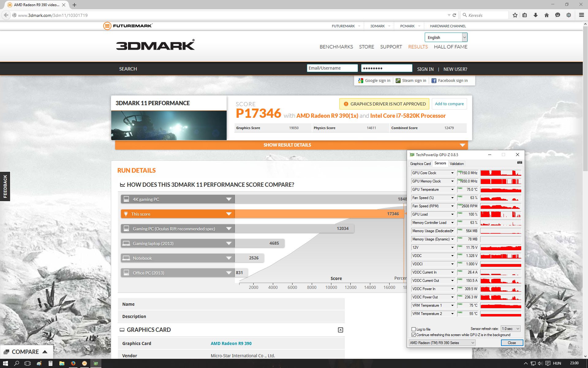Open the volume tray icon
The height and width of the screenshot is (368, 588).
pyautogui.click(x=540, y=363)
